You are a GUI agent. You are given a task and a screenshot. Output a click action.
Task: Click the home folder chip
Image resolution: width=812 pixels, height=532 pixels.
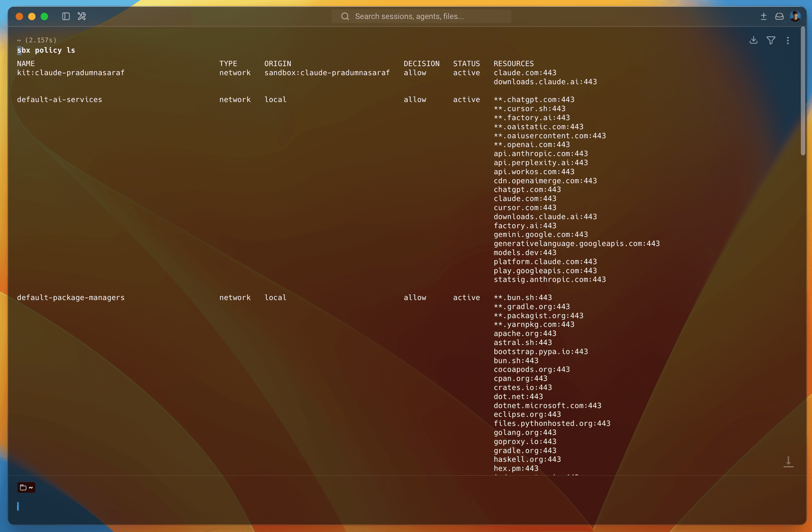(26, 487)
